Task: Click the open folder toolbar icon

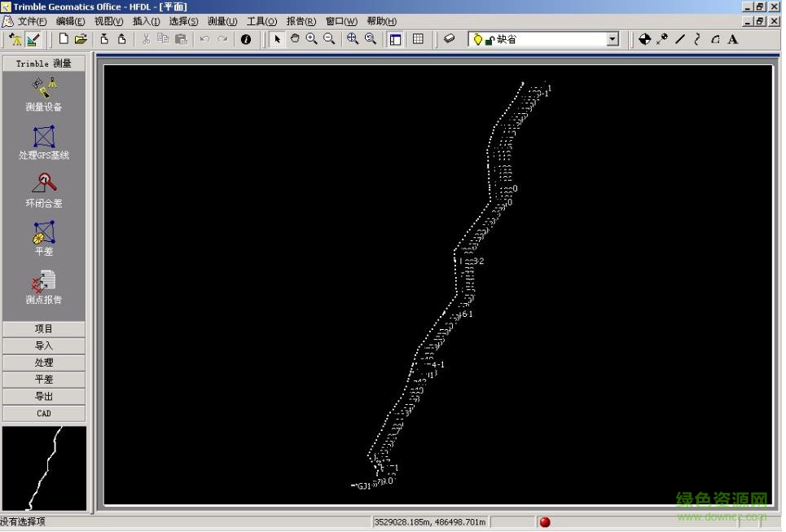Action: coord(81,39)
